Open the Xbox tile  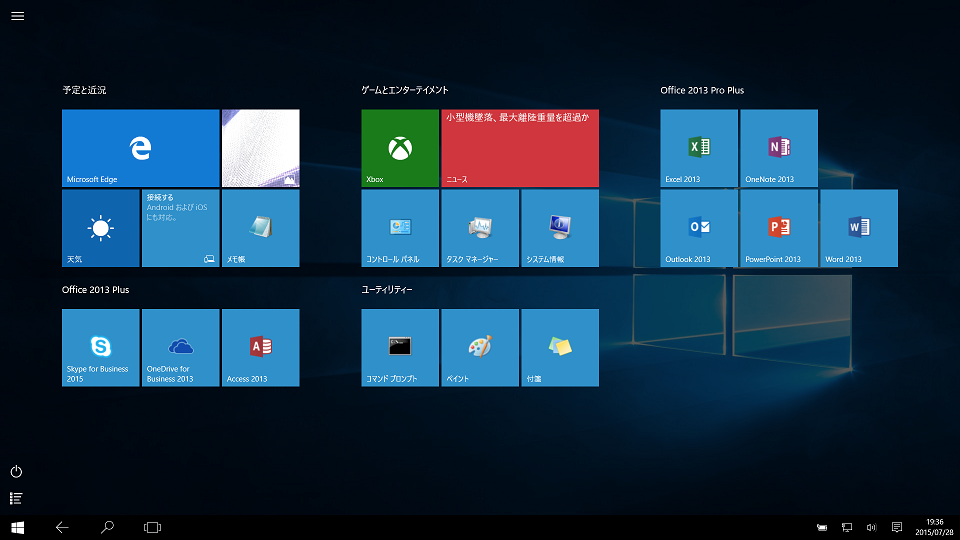pos(400,148)
